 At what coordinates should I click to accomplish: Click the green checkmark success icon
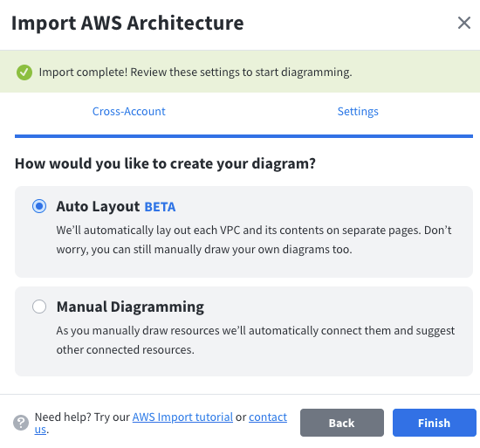[24, 72]
